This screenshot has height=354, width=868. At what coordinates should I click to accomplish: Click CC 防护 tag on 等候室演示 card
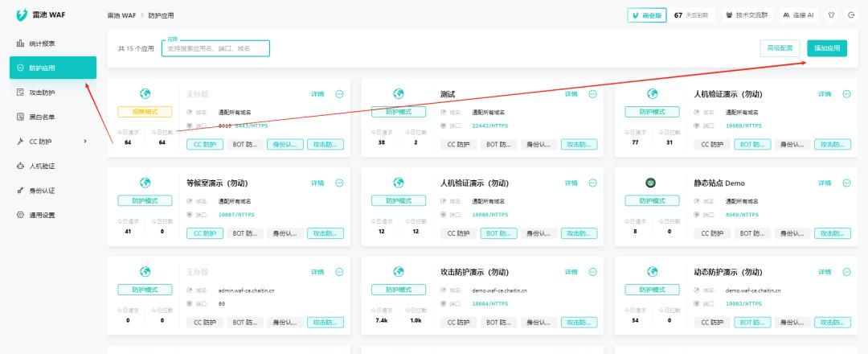[x=205, y=233]
